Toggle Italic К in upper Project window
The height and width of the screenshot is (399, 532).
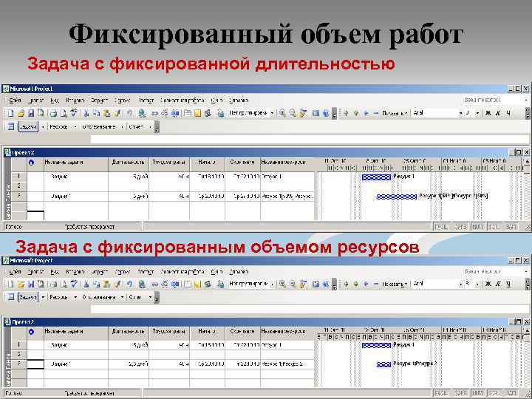[498, 113]
